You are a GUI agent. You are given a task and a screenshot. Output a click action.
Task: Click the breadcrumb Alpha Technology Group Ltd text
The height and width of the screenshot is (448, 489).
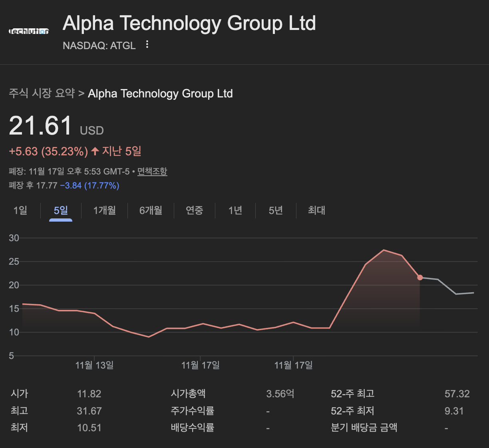click(x=160, y=93)
